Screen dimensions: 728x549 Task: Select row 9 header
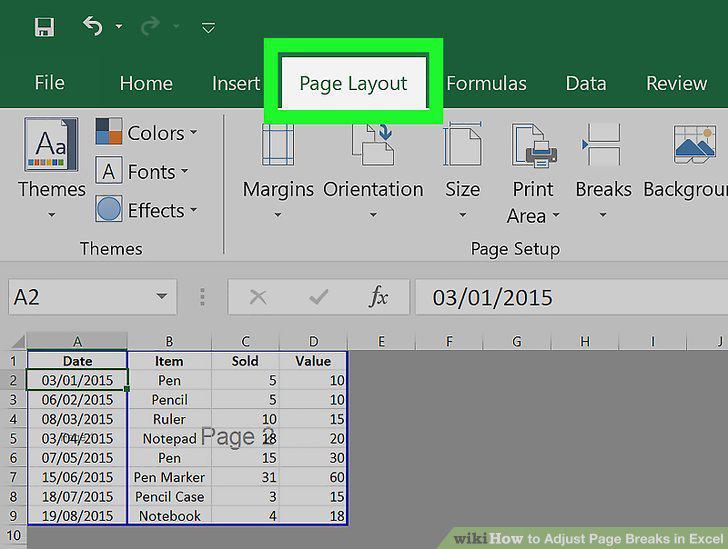13,516
